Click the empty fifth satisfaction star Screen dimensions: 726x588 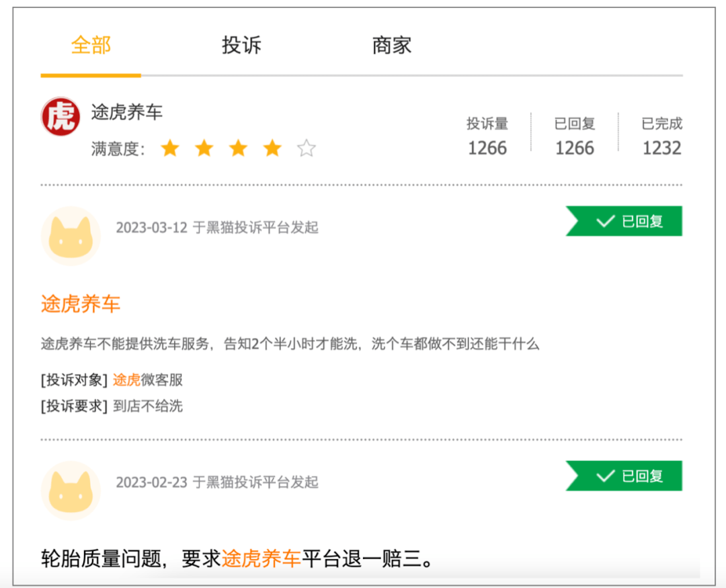307,149
